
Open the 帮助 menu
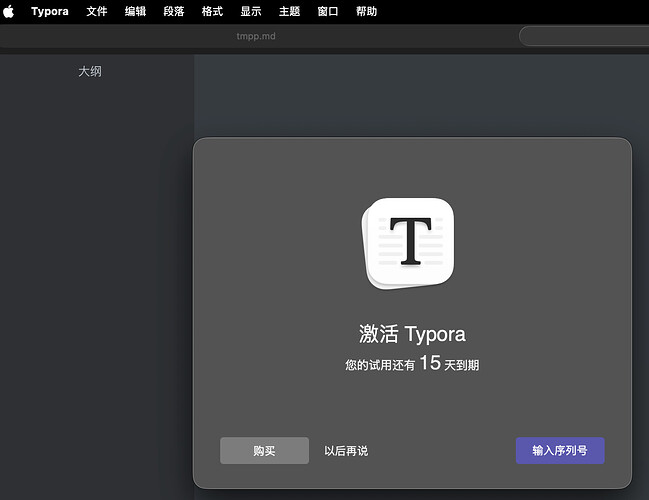(x=366, y=11)
